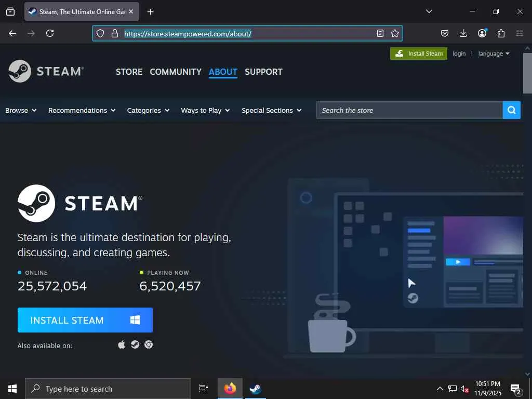
Task: Open the Firefox hamburger menu
Action: click(520, 33)
